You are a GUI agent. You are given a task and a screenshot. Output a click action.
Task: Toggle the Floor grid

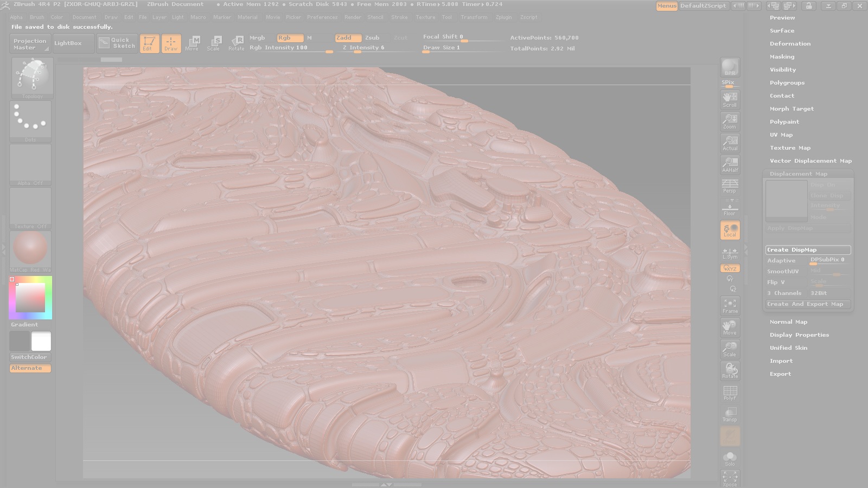coord(730,208)
